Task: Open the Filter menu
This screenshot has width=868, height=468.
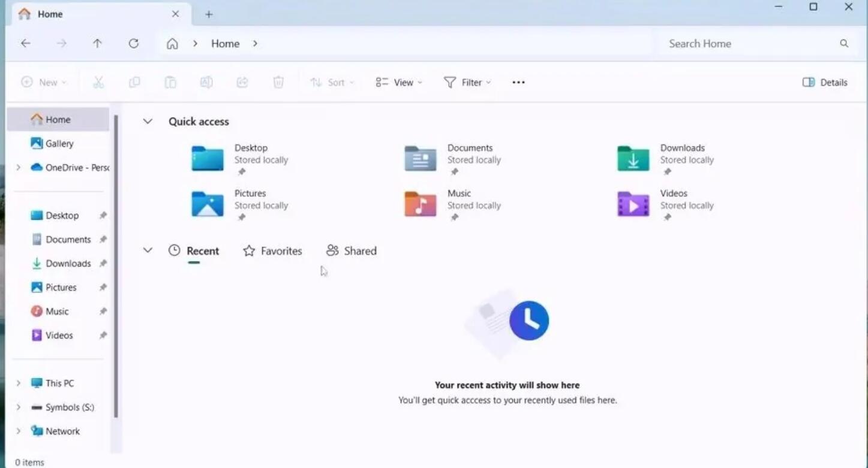Action: [x=467, y=82]
